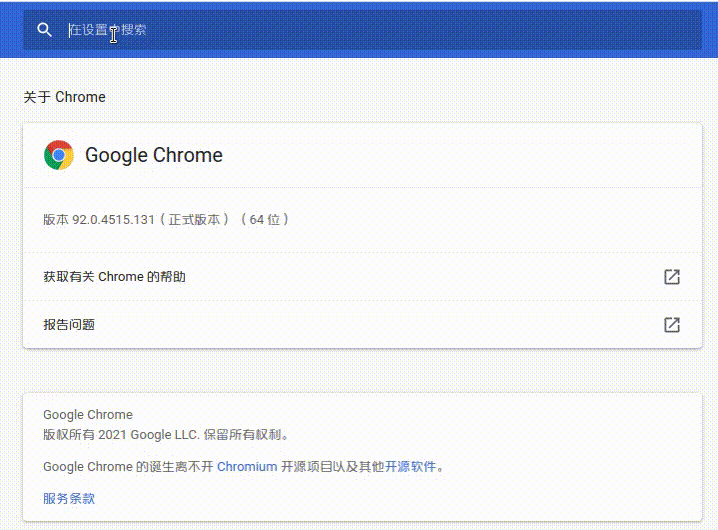Image resolution: width=718 pixels, height=530 pixels.
Task: Click the small Google Chrome label above copyright
Action: coord(88,415)
